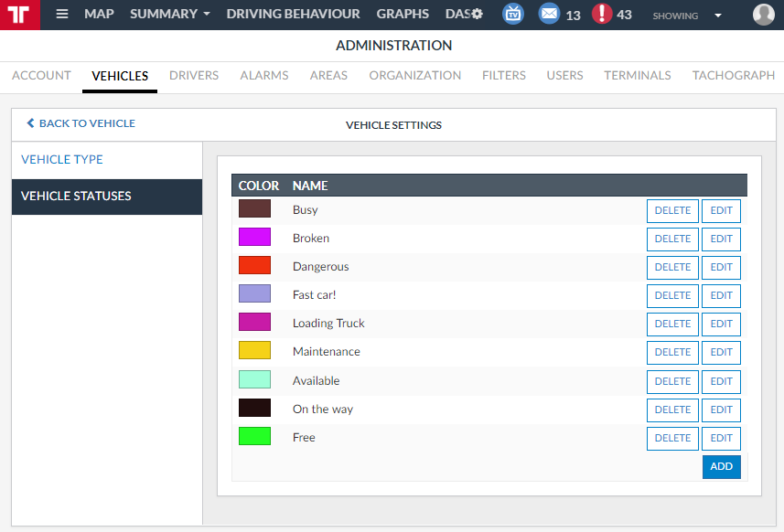Open alerts exclamation mark icon
The height and width of the screenshot is (532, 784).
601,15
